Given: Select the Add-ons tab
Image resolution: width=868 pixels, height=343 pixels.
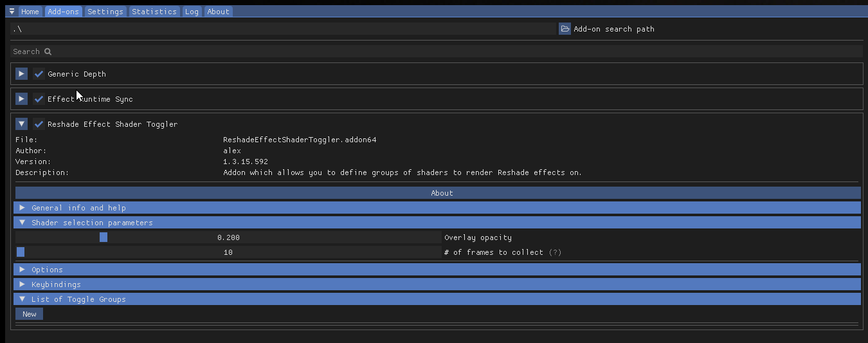Looking at the screenshot, I should click(63, 12).
